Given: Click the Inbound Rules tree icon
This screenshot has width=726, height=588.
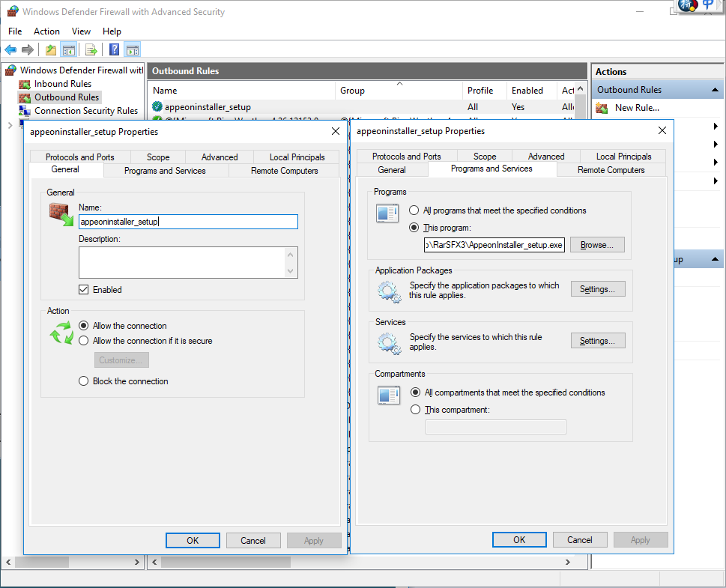Looking at the screenshot, I should tap(25, 84).
